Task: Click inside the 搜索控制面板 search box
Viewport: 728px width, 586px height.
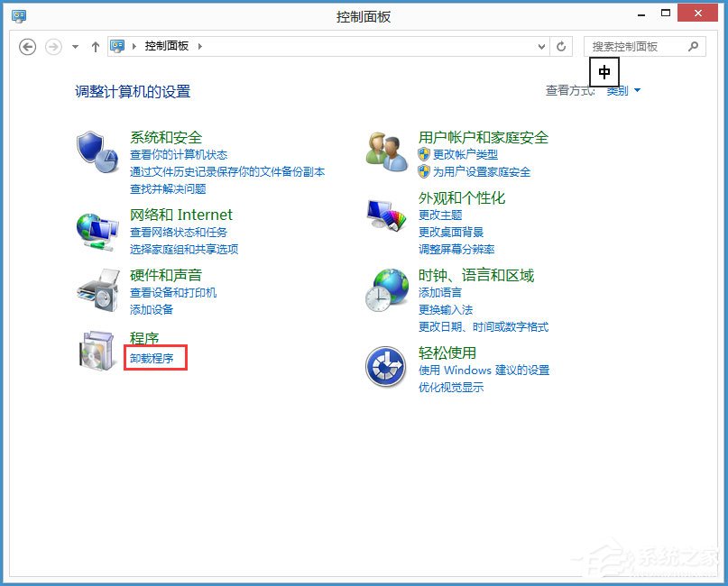Action: pyautogui.click(x=645, y=46)
